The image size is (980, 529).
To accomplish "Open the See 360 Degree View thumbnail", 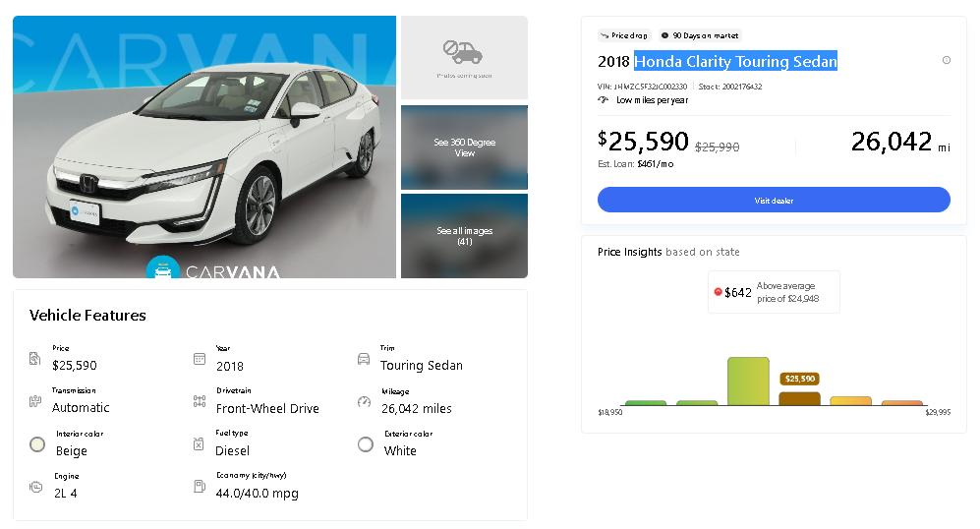I will 464,147.
